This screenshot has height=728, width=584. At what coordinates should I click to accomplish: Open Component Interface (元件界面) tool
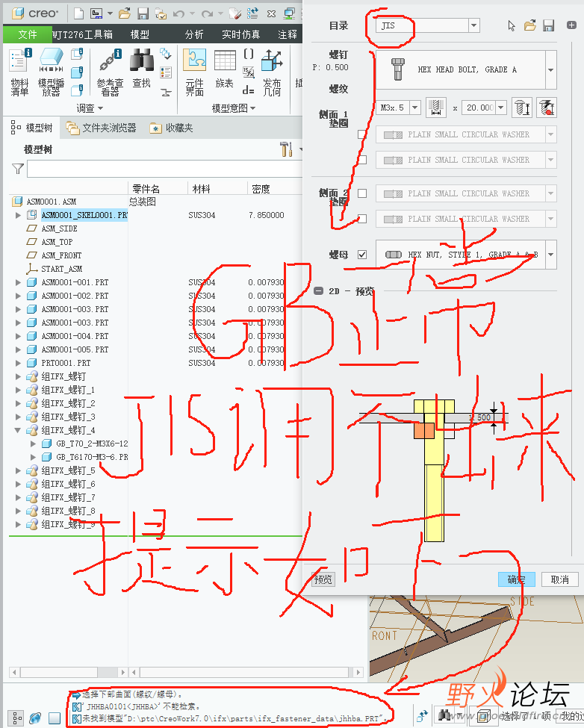click(x=194, y=72)
